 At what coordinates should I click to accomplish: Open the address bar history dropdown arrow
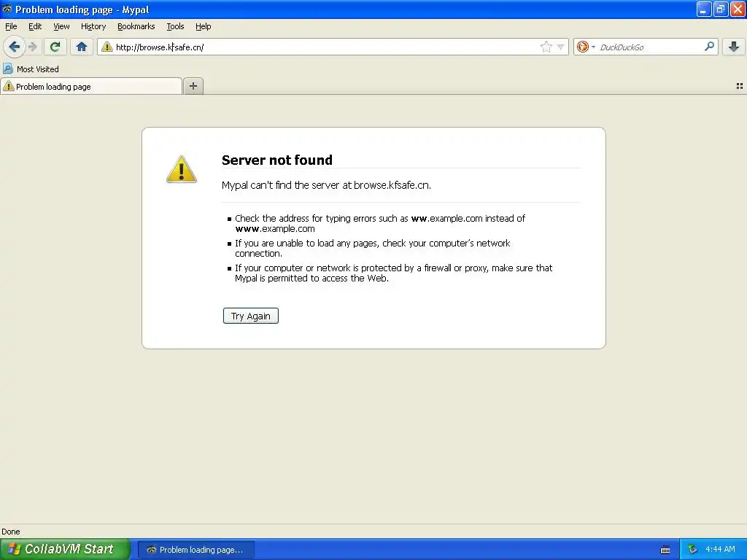tap(561, 47)
